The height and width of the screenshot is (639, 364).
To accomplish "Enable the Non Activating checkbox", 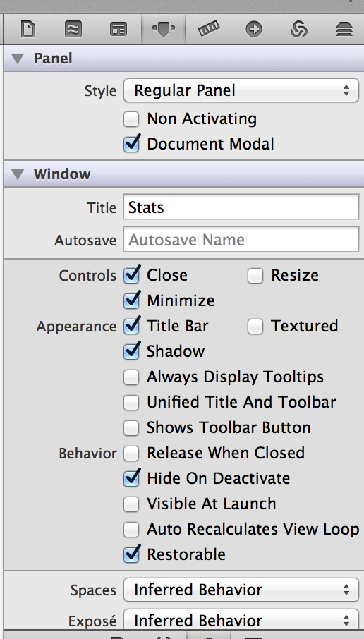I will point(131,119).
